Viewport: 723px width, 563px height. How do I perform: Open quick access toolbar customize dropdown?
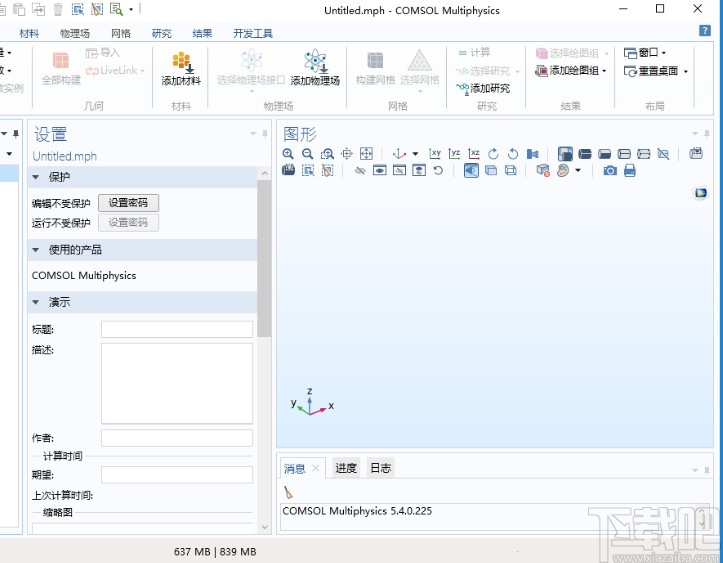click(x=131, y=9)
